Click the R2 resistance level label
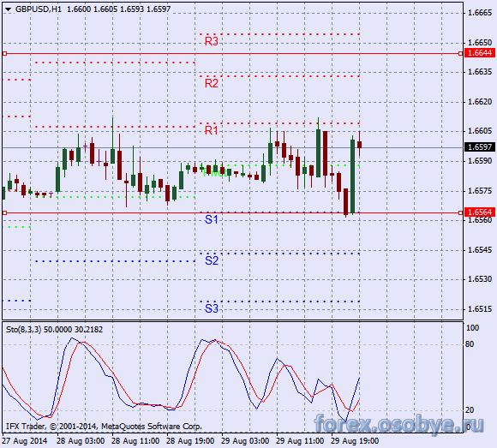The width and height of the screenshot is (497, 448). pyautogui.click(x=212, y=83)
